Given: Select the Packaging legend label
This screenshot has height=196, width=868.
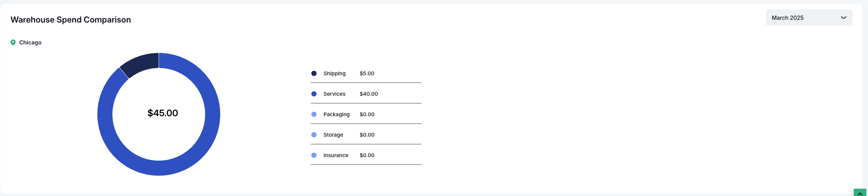Looking at the screenshot, I should [336, 114].
